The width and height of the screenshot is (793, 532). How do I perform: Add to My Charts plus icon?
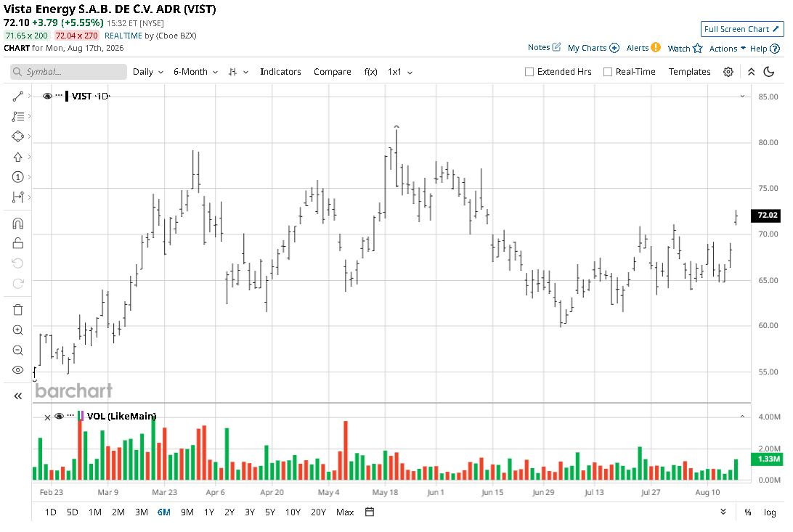click(x=614, y=48)
